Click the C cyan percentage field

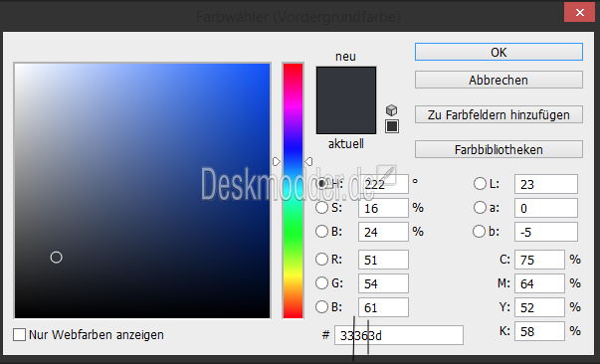pos(539,260)
